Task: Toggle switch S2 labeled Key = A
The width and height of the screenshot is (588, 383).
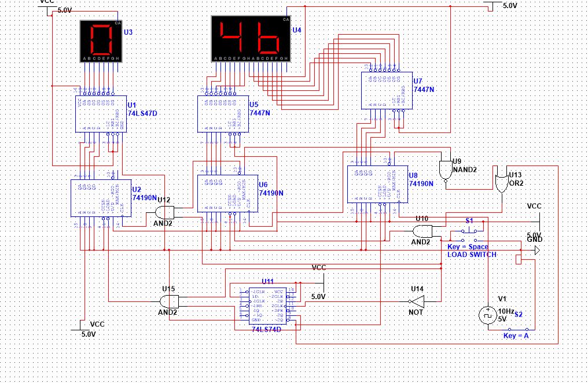Action: [x=518, y=329]
